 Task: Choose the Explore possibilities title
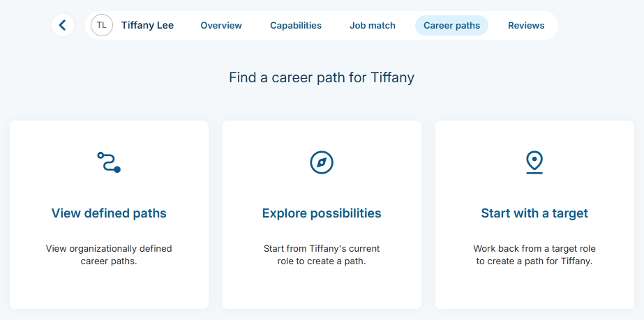tap(322, 213)
